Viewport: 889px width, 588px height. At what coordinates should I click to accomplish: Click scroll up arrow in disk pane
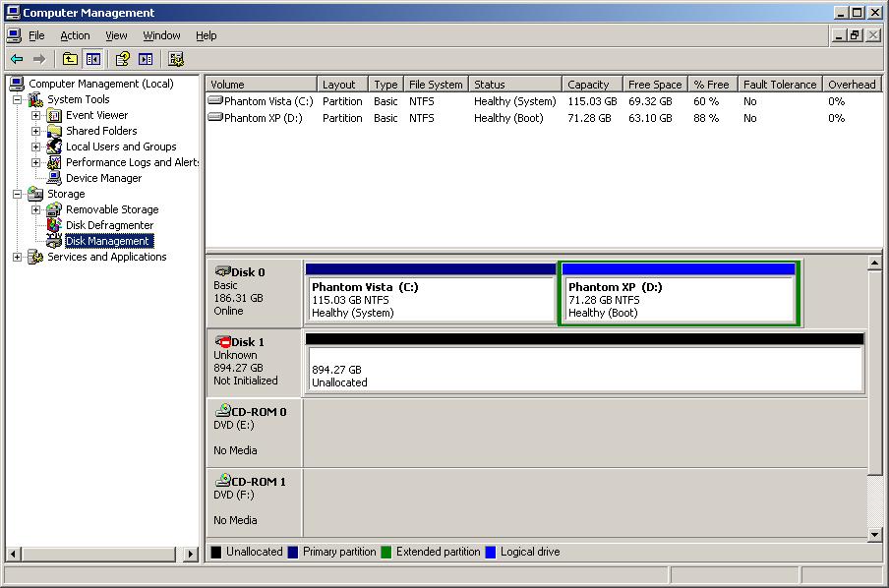875,264
